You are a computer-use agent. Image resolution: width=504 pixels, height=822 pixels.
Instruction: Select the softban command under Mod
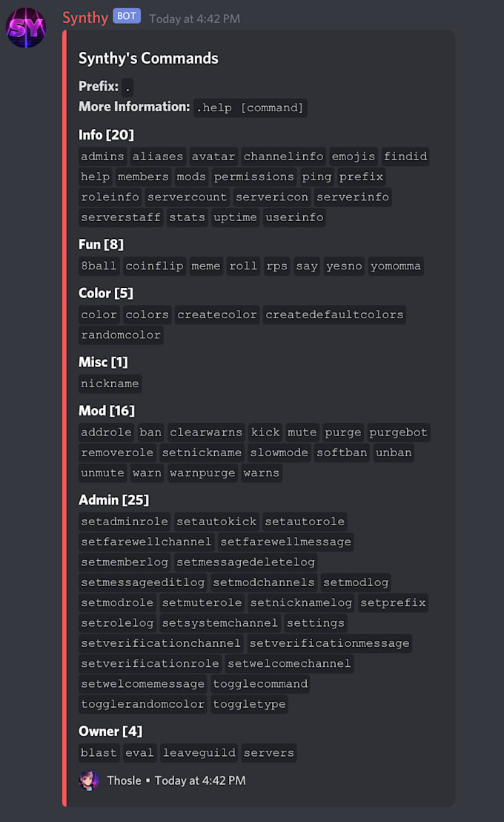click(342, 452)
